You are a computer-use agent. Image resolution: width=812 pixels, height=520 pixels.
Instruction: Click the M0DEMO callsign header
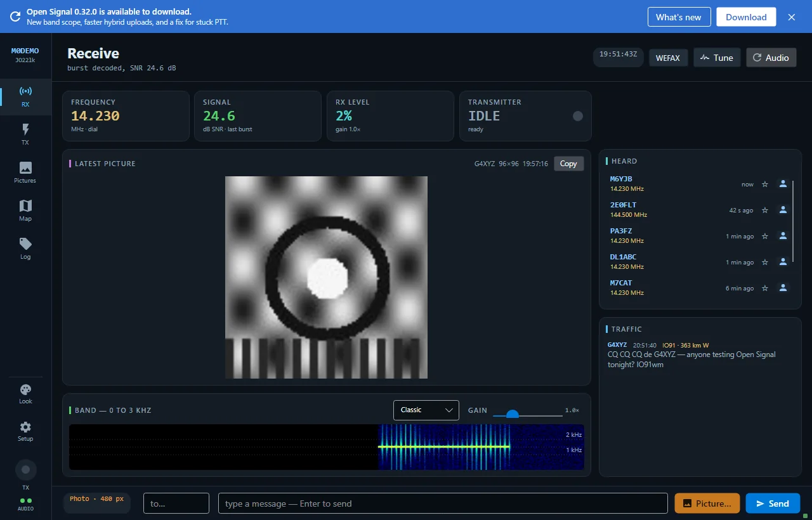coord(25,51)
